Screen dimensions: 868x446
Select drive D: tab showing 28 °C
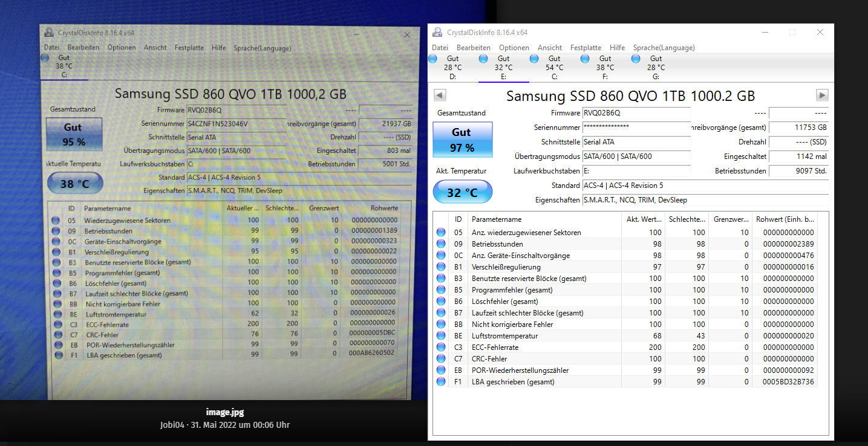coord(453,68)
